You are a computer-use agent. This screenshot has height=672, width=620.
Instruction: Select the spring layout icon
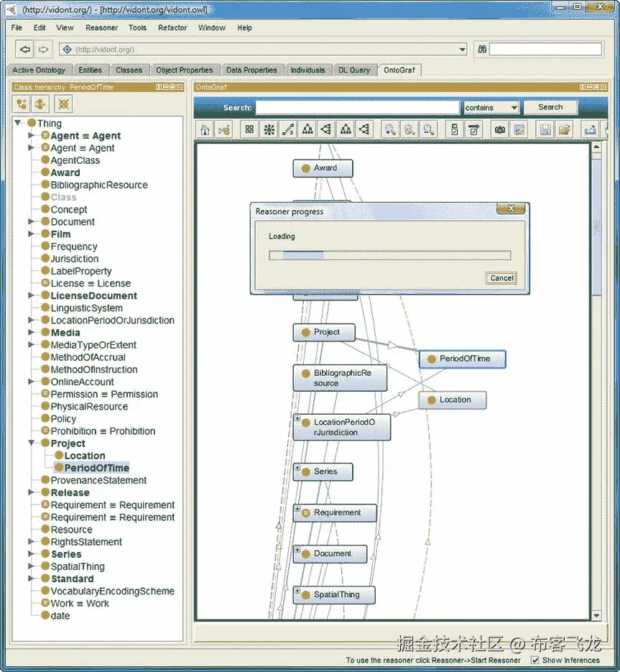pyautogui.click(x=290, y=129)
